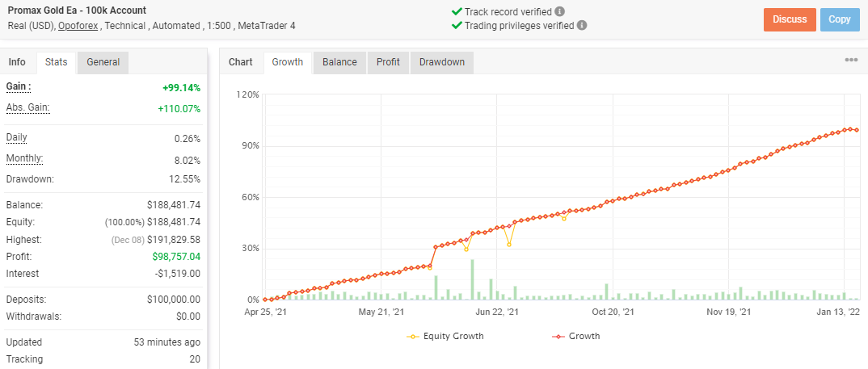
Task: Toggle Equity Growth series in legend
Action: click(445, 336)
